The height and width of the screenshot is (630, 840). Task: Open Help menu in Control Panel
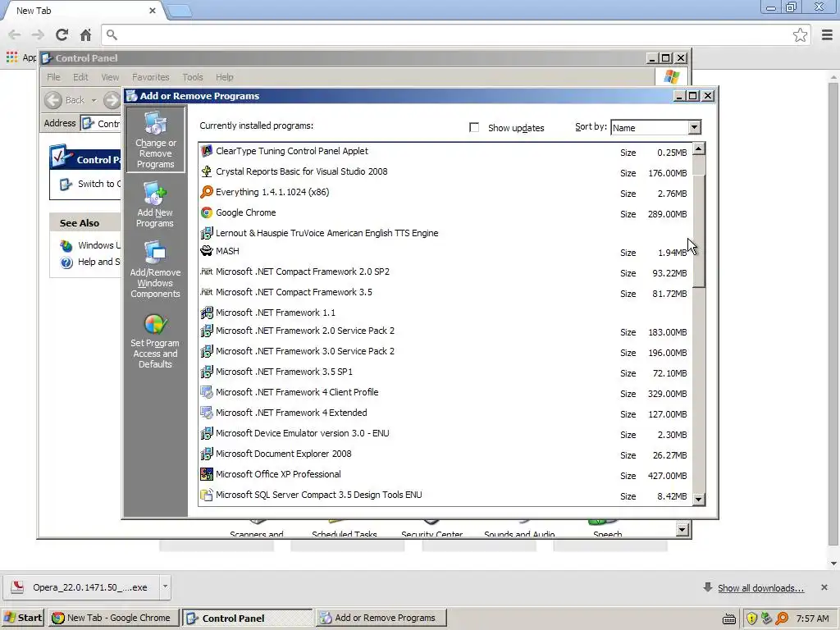pyautogui.click(x=225, y=77)
